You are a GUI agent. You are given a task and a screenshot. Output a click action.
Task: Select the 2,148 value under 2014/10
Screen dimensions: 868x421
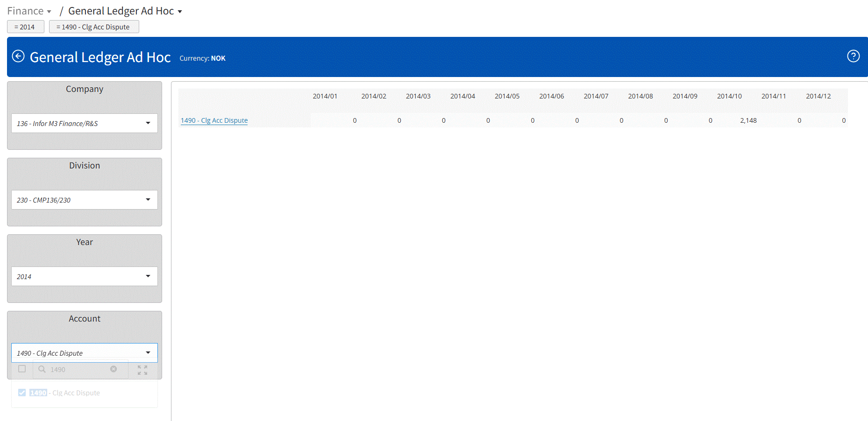click(748, 120)
